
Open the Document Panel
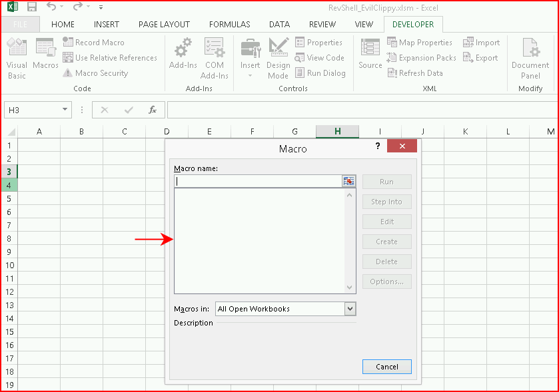coord(530,59)
